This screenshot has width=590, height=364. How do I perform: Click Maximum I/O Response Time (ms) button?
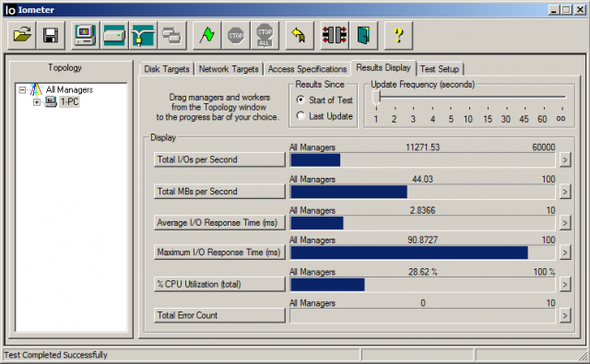[x=219, y=252]
